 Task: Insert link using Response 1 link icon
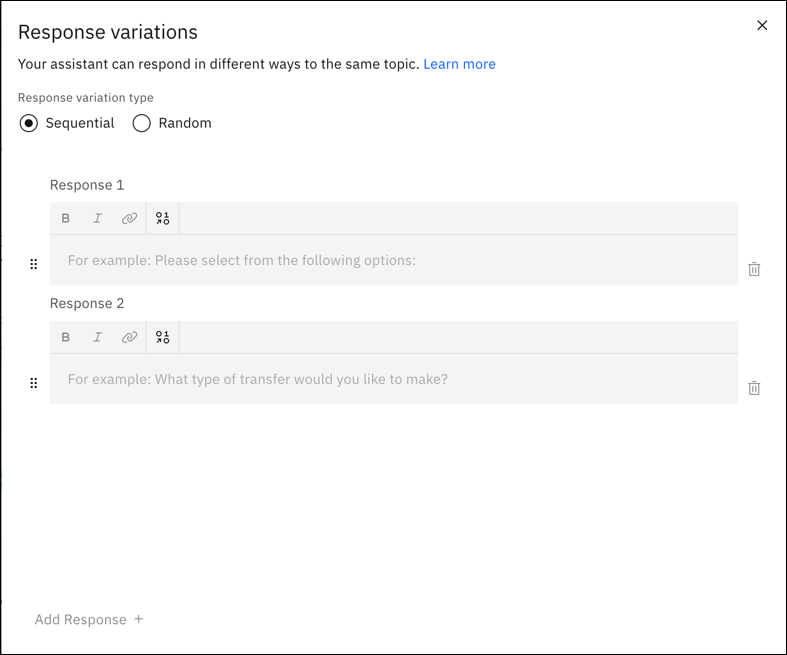129,219
